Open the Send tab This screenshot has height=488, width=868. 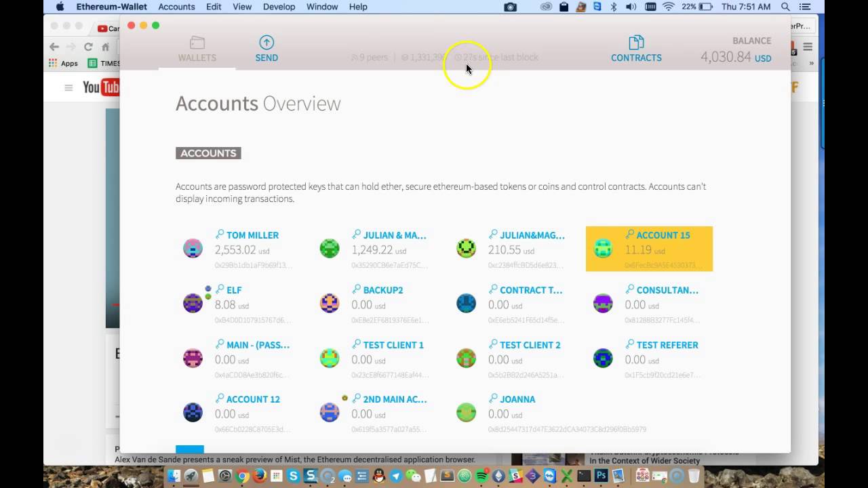(x=267, y=49)
